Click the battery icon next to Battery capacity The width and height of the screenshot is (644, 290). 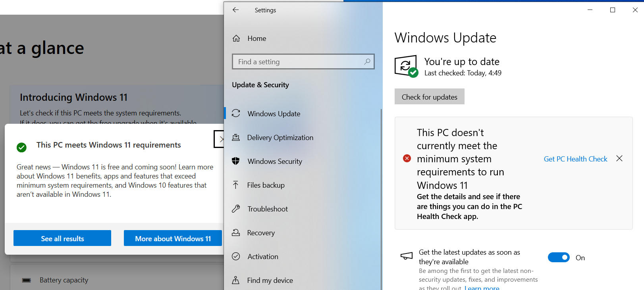(x=27, y=280)
